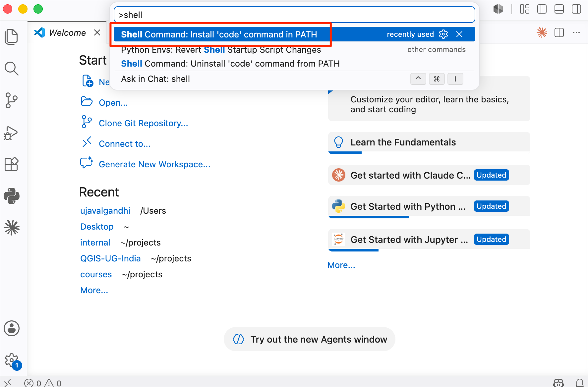Open recent folder internal
The height and width of the screenshot is (387, 588).
pyautogui.click(x=95, y=243)
